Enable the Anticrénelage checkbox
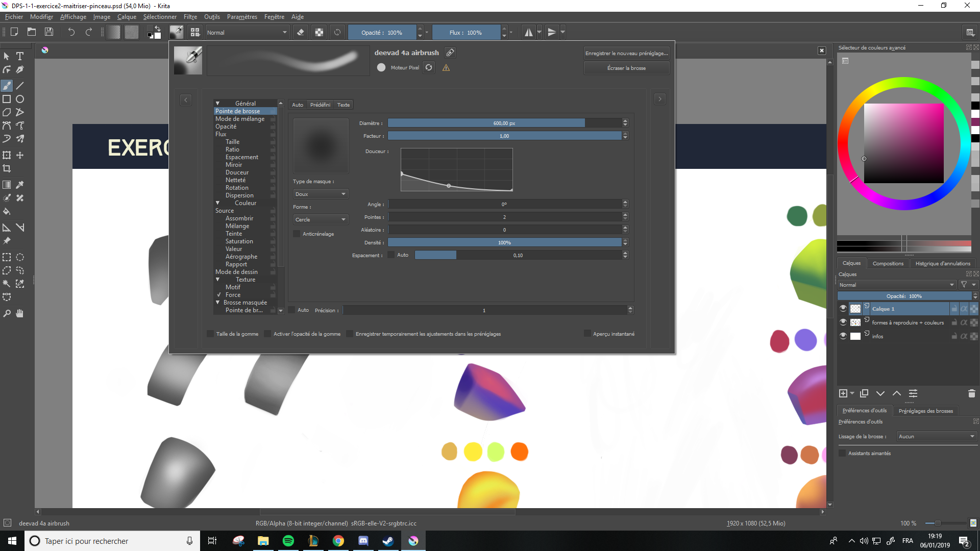980x551 pixels. click(297, 234)
